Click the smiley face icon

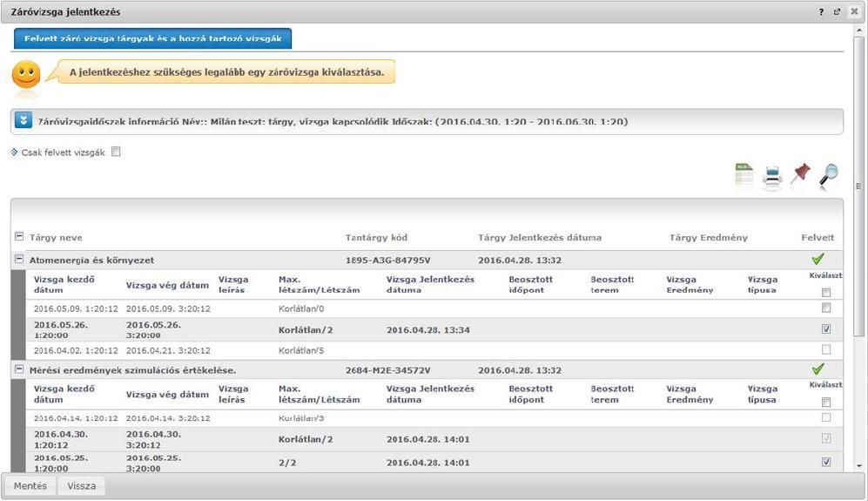[x=26, y=74]
